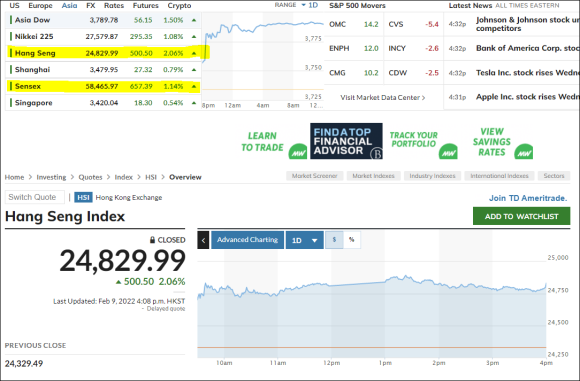Open the Find a Top Financial Advisor ad
This screenshot has width=580, height=381.
pyautogui.click(x=346, y=141)
